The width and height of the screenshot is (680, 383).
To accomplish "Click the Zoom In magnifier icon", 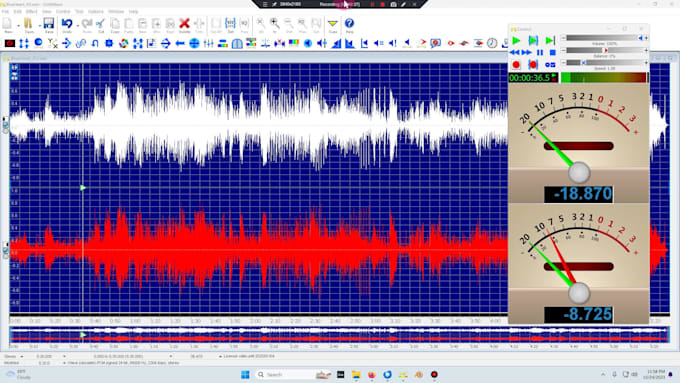I will pos(275,24).
